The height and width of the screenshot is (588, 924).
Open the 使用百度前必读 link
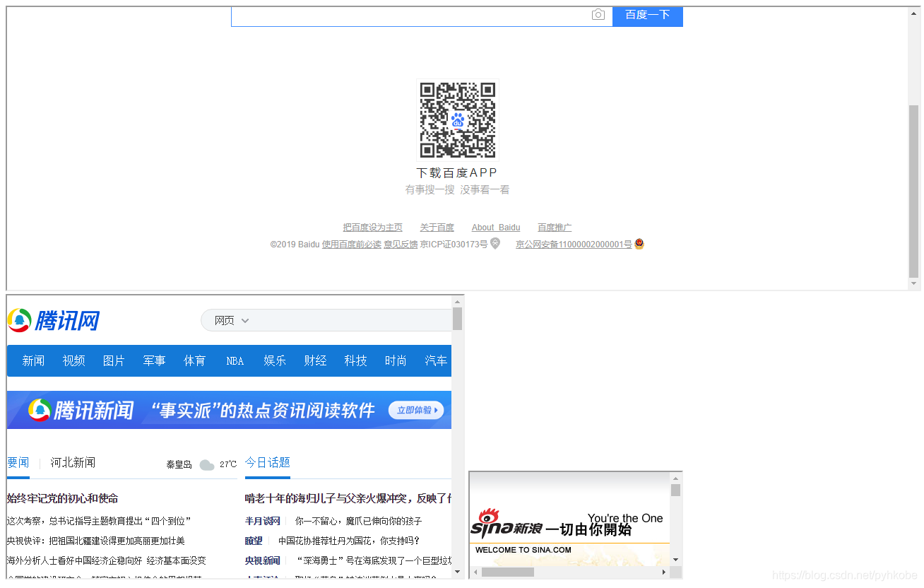point(352,245)
